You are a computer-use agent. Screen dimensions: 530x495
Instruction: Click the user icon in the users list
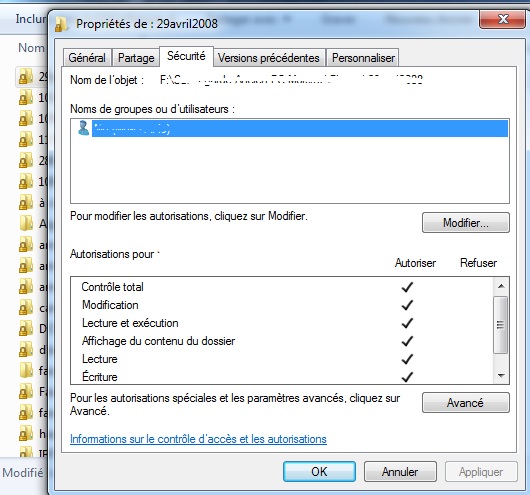(83, 128)
